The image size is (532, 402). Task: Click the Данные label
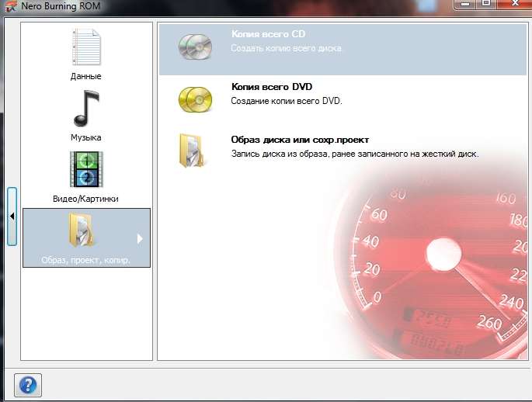tap(86, 76)
